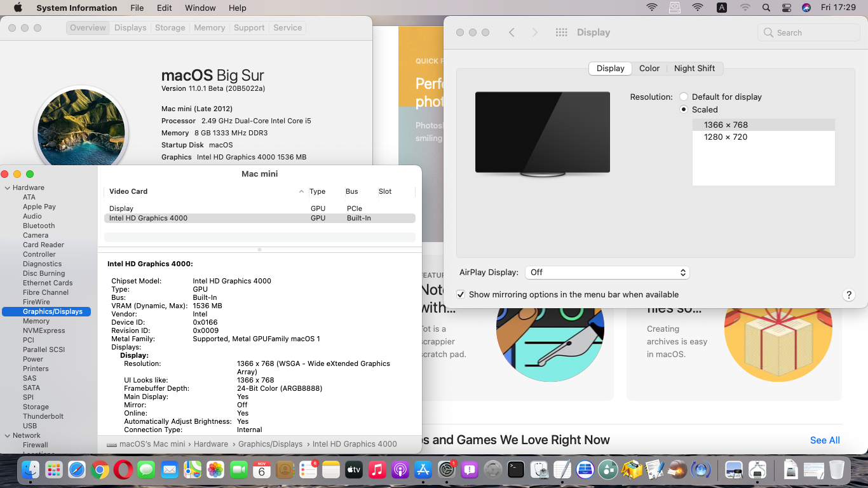Click the help question mark button

[848, 295]
